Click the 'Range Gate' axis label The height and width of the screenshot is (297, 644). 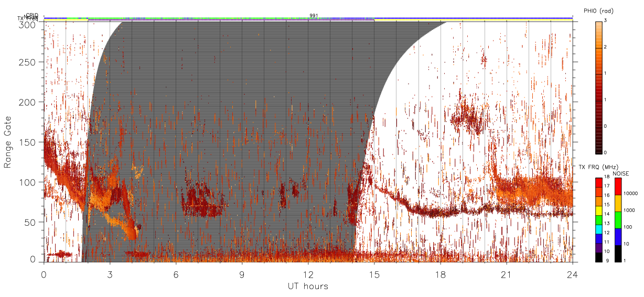8,142
